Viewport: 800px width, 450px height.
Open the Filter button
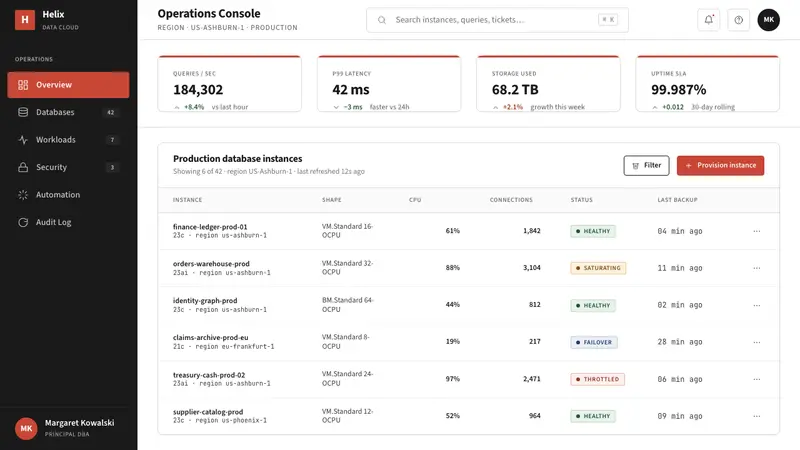point(646,165)
